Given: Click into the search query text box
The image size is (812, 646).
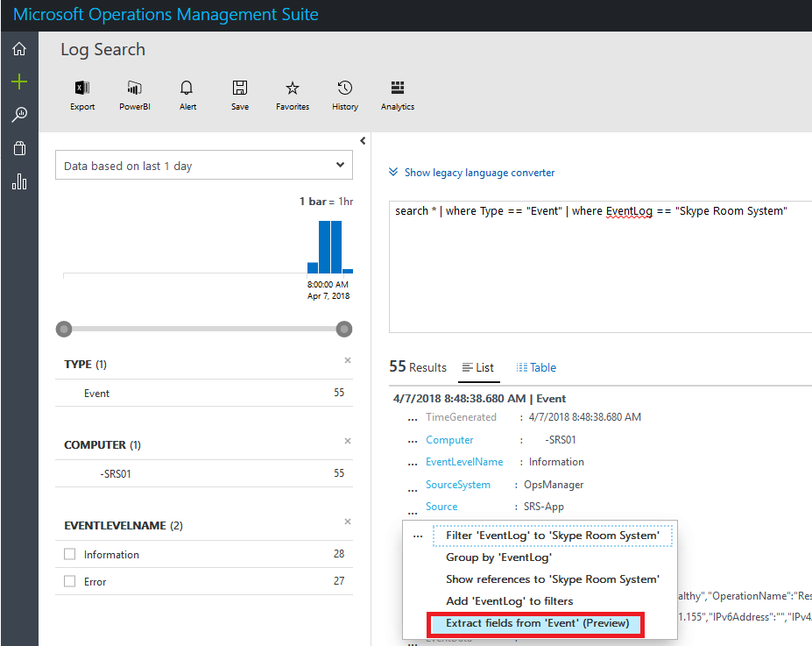Looking at the screenshot, I should click(600, 266).
